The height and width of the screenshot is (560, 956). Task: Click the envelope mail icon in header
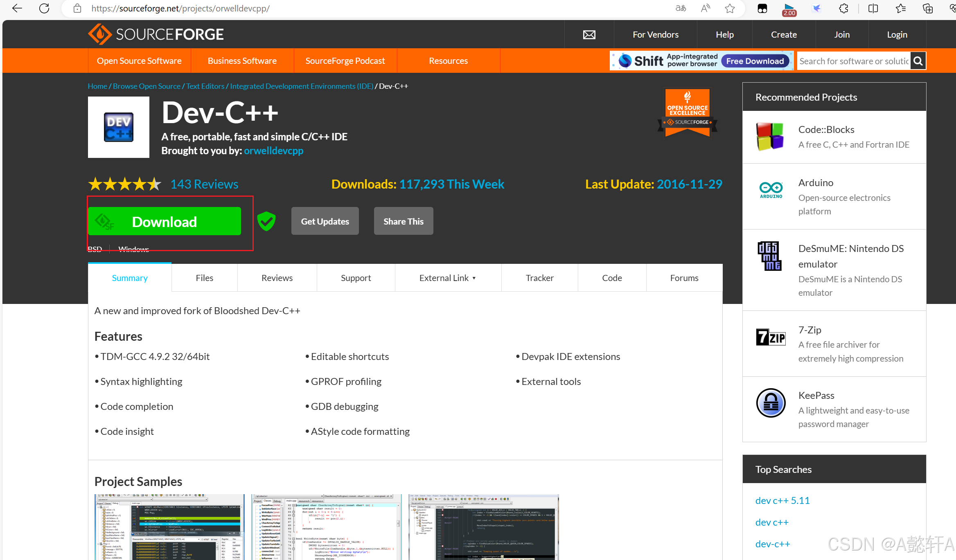coord(589,35)
